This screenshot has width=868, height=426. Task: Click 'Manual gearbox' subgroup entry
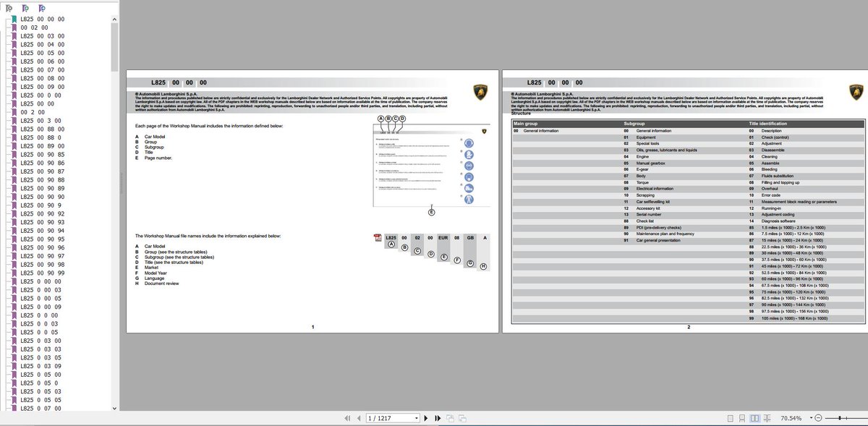(x=652, y=163)
